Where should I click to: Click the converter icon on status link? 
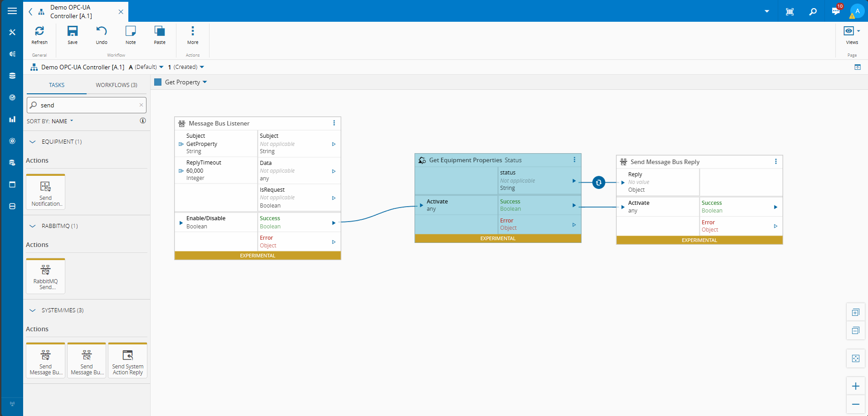pyautogui.click(x=599, y=183)
